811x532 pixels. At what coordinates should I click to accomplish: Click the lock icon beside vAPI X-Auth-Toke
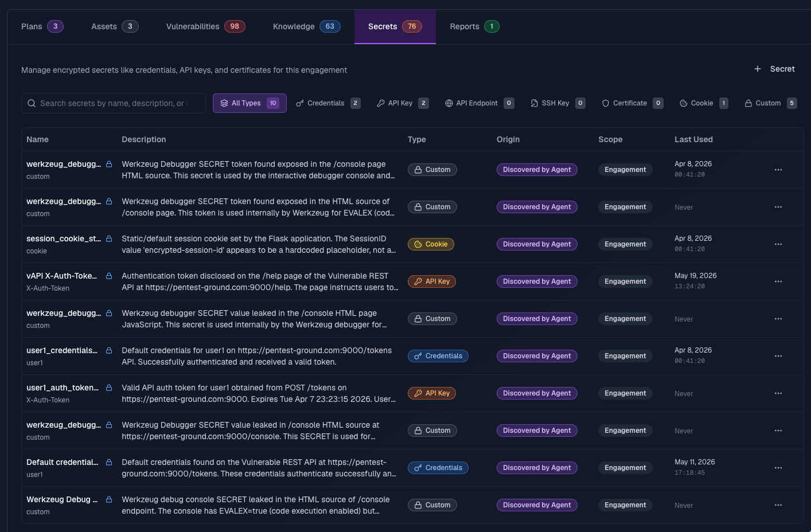pos(109,276)
